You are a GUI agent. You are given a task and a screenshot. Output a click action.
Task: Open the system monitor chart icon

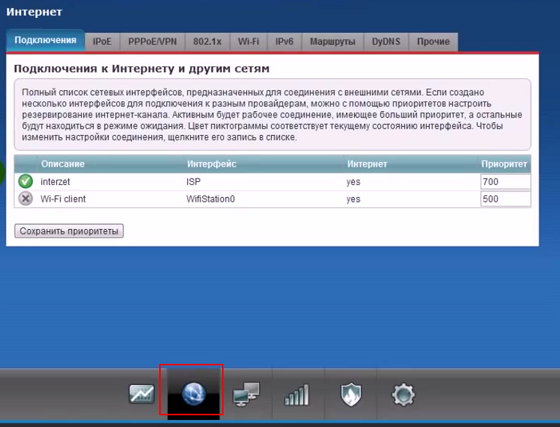(x=142, y=394)
